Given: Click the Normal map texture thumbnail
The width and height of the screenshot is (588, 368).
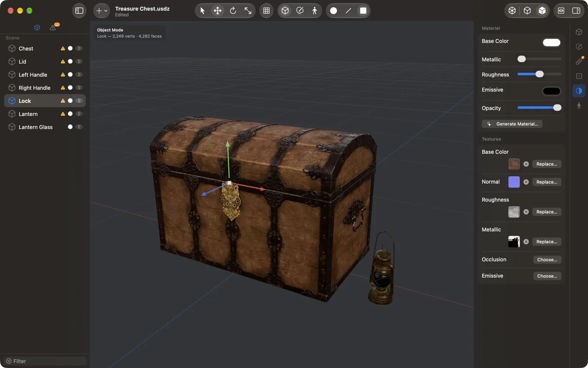Looking at the screenshot, I should (514, 182).
